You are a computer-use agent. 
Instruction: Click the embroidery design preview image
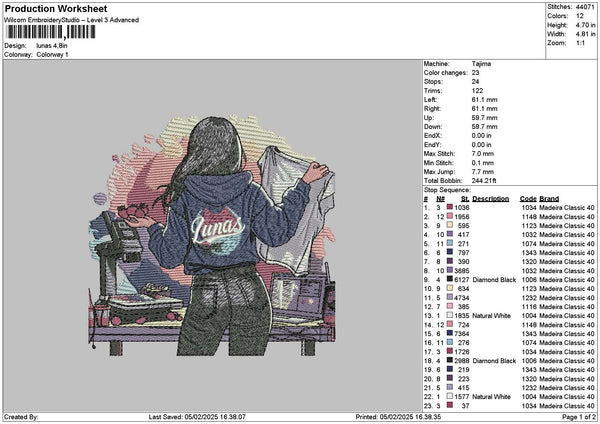(212, 235)
